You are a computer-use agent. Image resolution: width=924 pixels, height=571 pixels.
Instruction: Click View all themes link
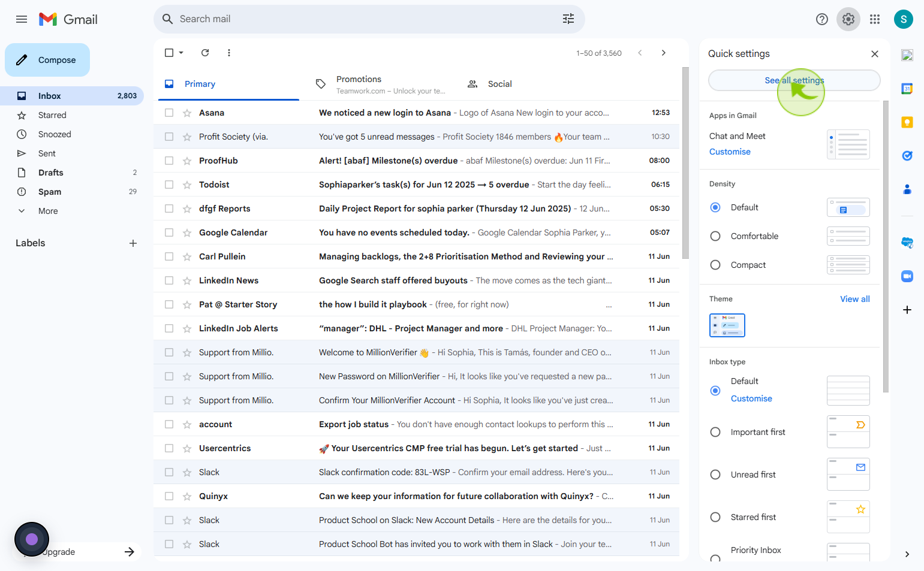click(x=854, y=299)
